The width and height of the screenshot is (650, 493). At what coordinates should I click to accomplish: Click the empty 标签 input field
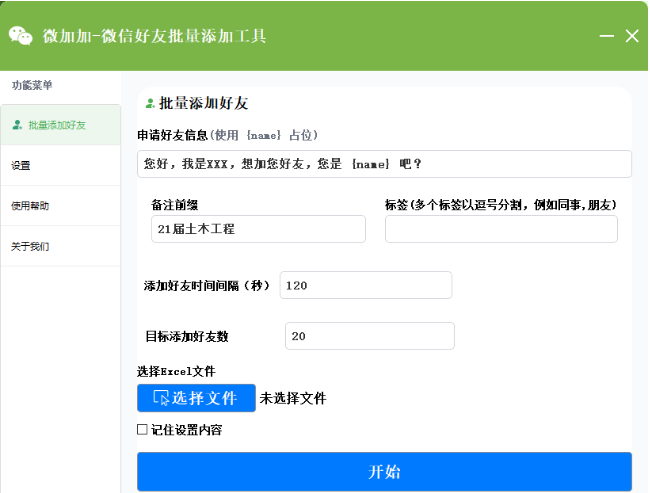[x=501, y=229]
